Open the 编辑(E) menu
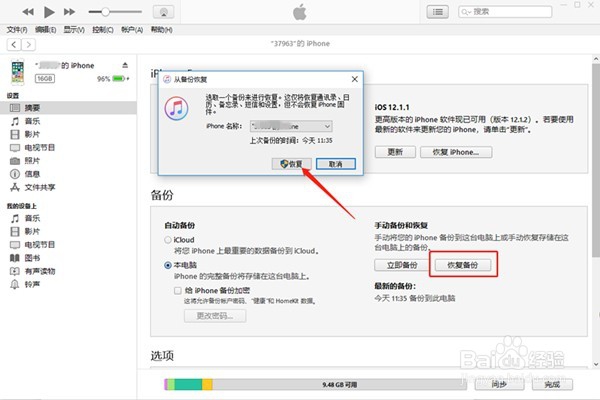Screen dimensions: 600x400 (x=46, y=29)
